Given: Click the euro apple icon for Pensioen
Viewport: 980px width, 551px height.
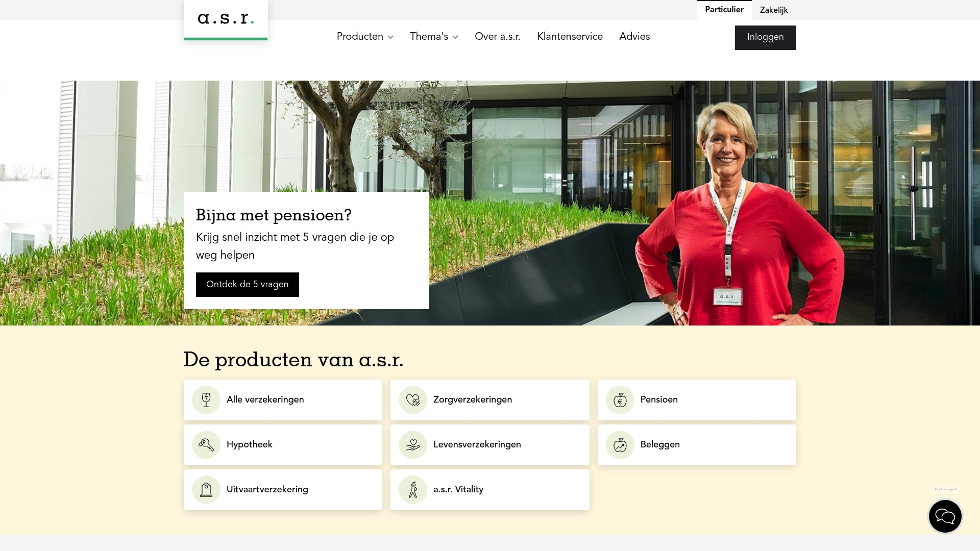Looking at the screenshot, I should point(620,400).
